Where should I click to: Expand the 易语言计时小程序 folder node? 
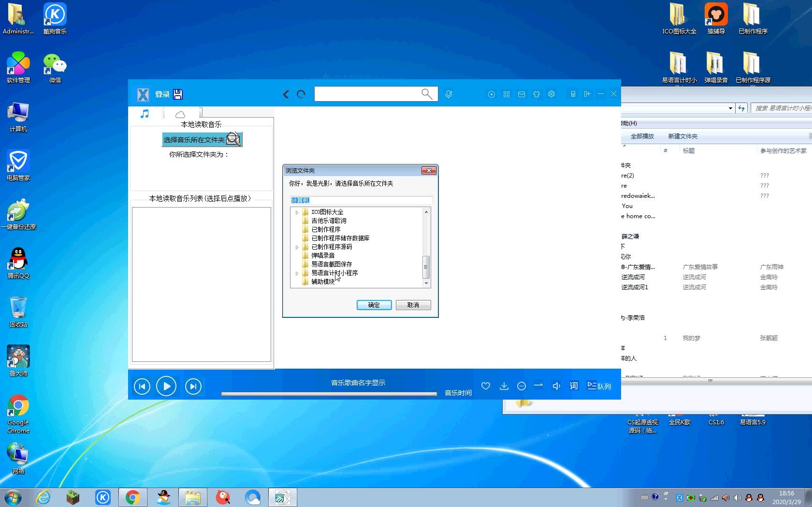click(x=297, y=273)
